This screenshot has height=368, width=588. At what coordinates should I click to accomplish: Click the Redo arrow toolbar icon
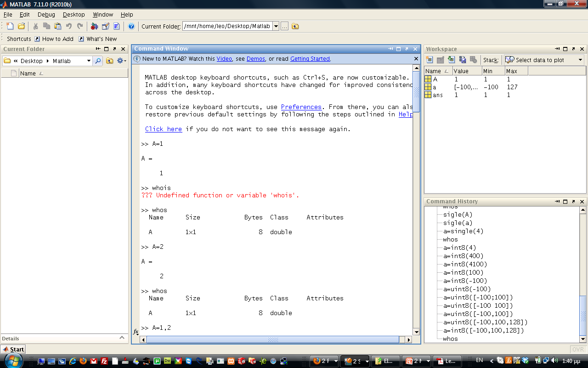pos(80,26)
